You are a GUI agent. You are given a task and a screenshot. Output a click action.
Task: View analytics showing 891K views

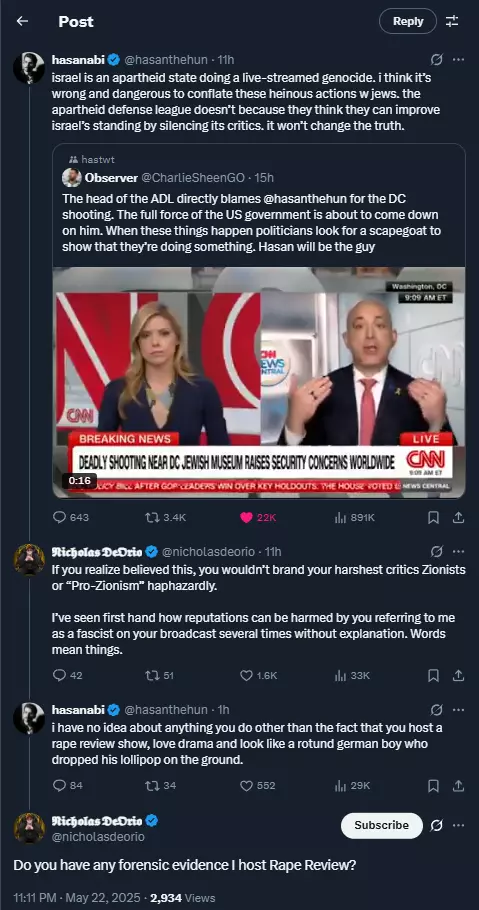coord(340,518)
